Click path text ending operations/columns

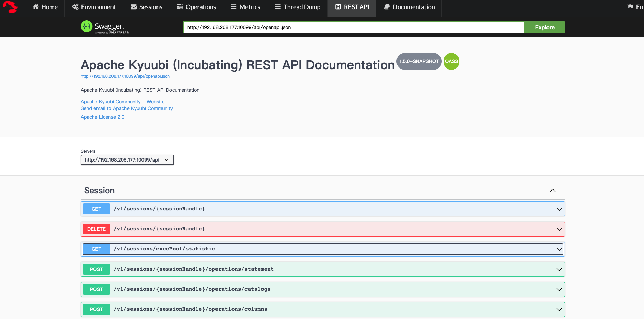point(191,309)
